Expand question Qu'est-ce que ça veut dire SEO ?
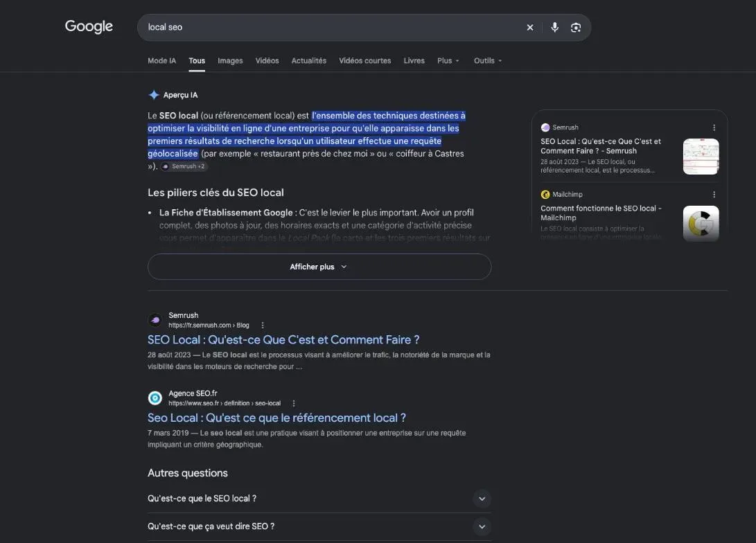Screen dimensions: 756x543 point(319,526)
